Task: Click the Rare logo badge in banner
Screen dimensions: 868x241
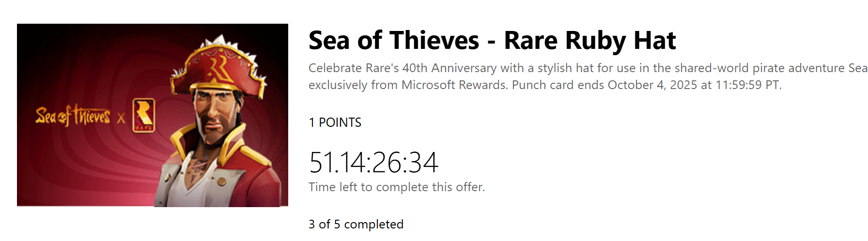Action: pyautogui.click(x=144, y=115)
